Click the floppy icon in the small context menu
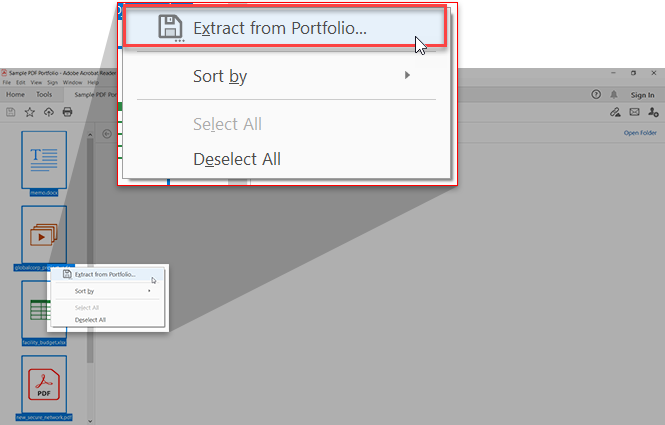665x425 pixels. pyautogui.click(x=67, y=274)
